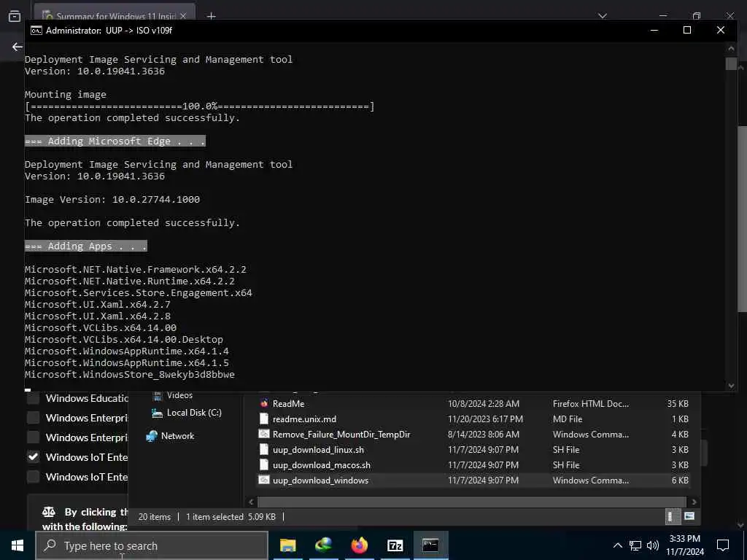The image size is (747, 560).
Task: Click the Local Disk (C:) drive icon
Action: pyautogui.click(x=158, y=413)
